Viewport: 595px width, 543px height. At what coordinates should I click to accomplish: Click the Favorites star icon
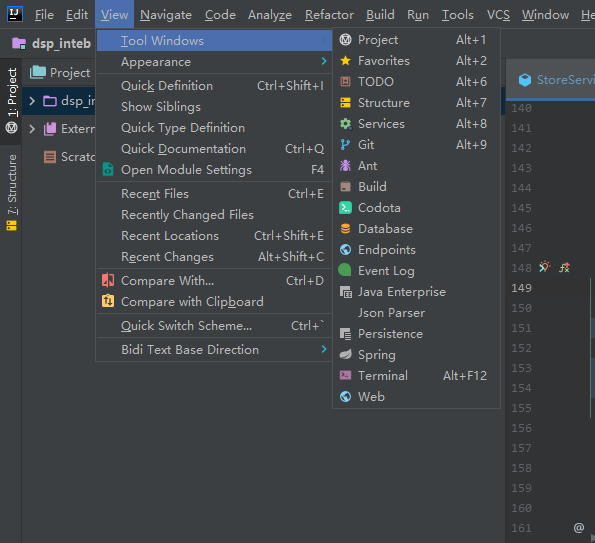tap(345, 61)
